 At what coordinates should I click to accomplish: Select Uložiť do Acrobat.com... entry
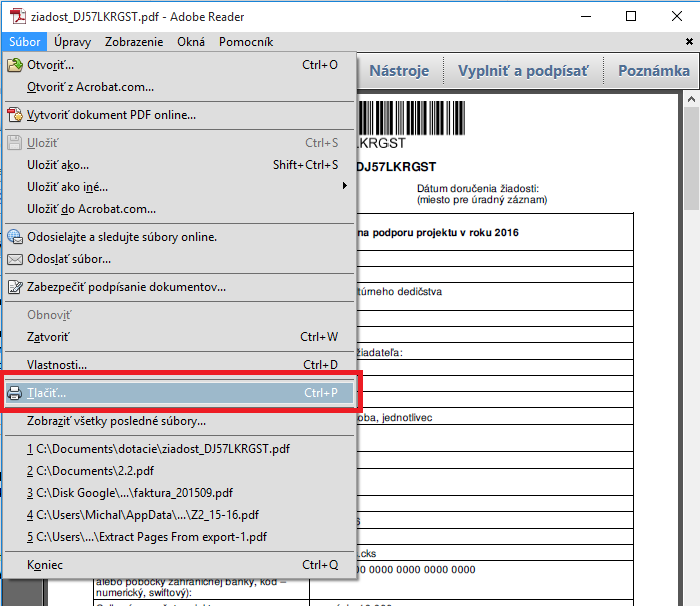[x=179, y=209]
